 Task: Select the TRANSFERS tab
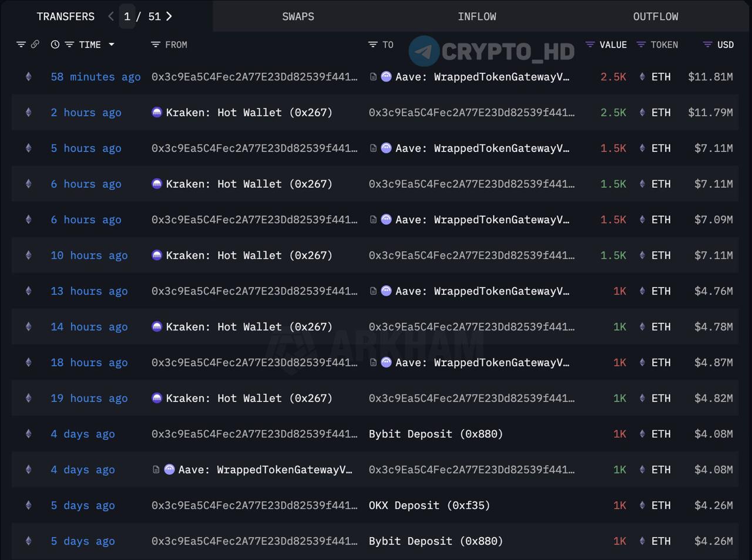click(x=66, y=16)
